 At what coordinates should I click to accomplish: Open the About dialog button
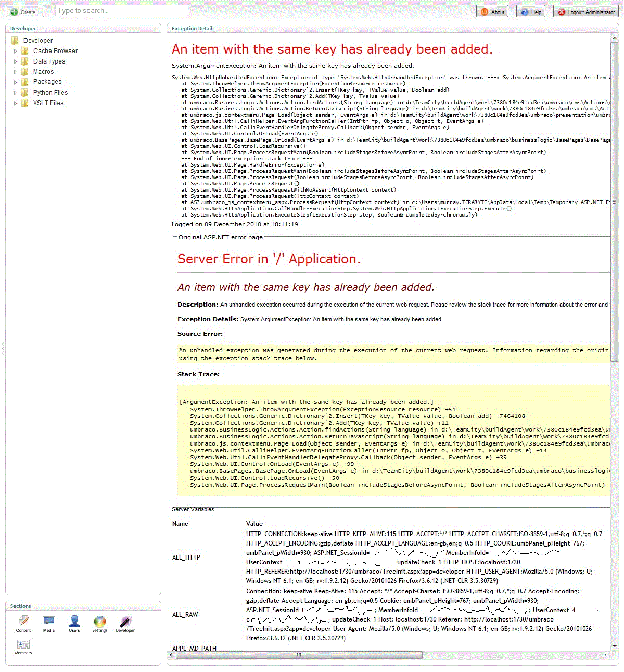[492, 11]
